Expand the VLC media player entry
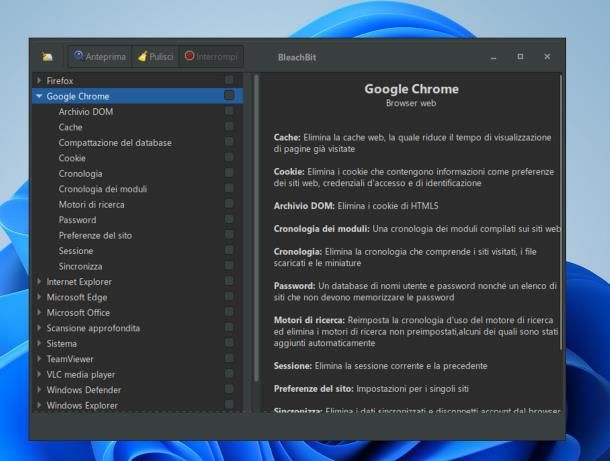This screenshot has height=461, width=610. (39, 374)
